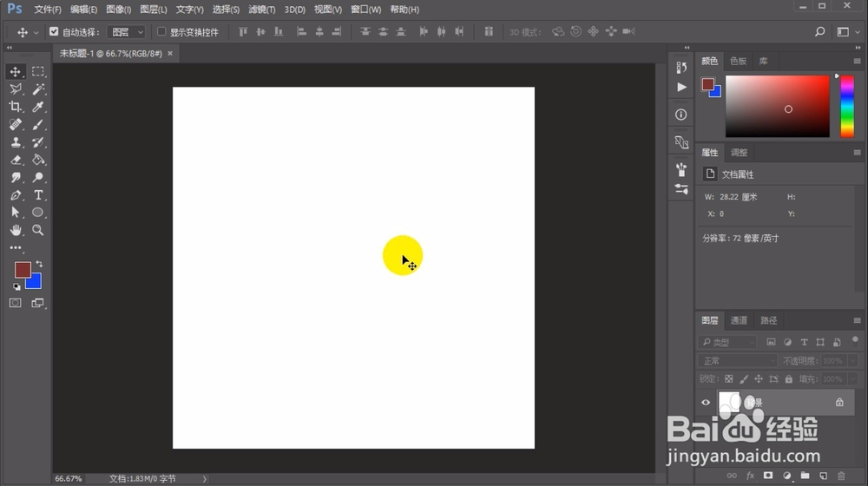Viewport: 868px width, 486px height.
Task: Select the Pen tool
Action: pos(16,195)
